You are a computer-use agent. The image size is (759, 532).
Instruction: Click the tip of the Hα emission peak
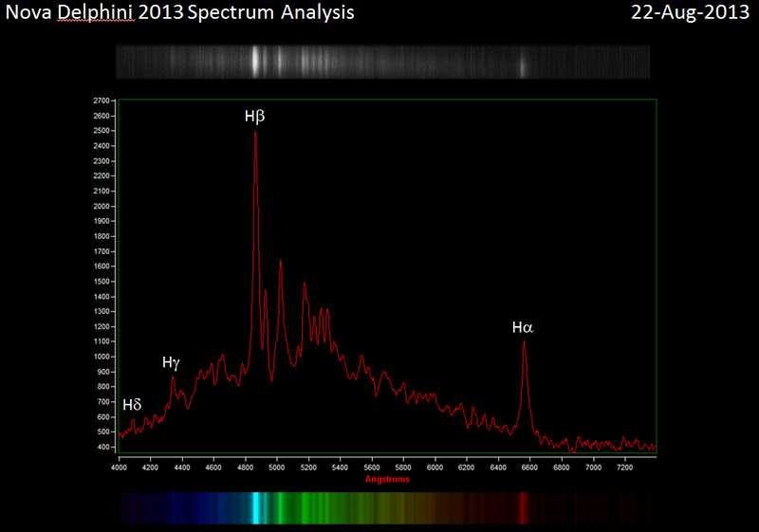pyautogui.click(x=524, y=341)
